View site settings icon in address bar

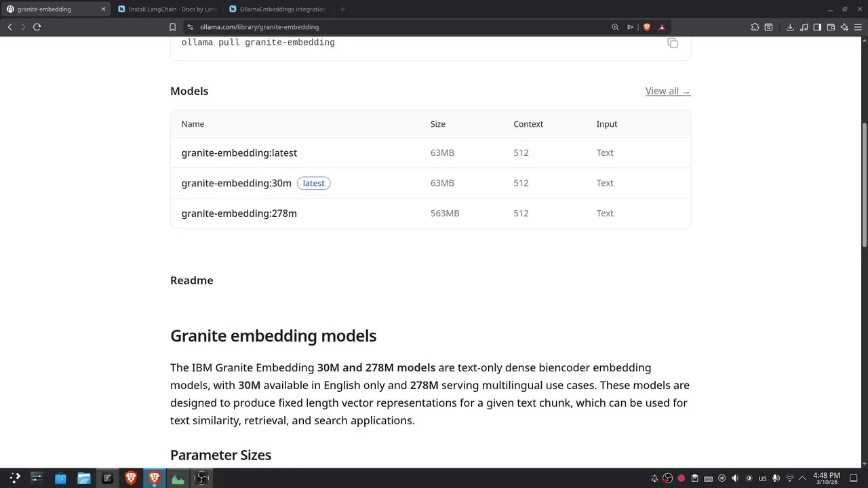coord(190,27)
